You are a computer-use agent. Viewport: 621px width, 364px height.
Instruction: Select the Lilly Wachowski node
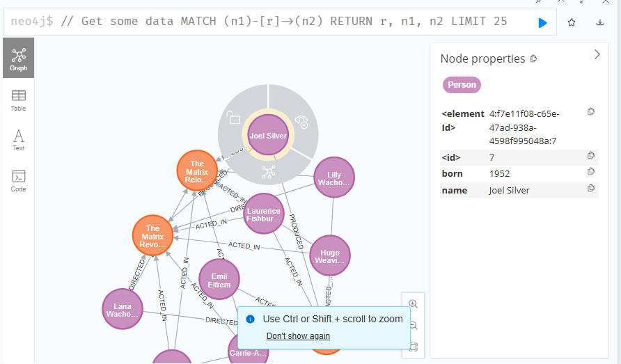coord(334,177)
